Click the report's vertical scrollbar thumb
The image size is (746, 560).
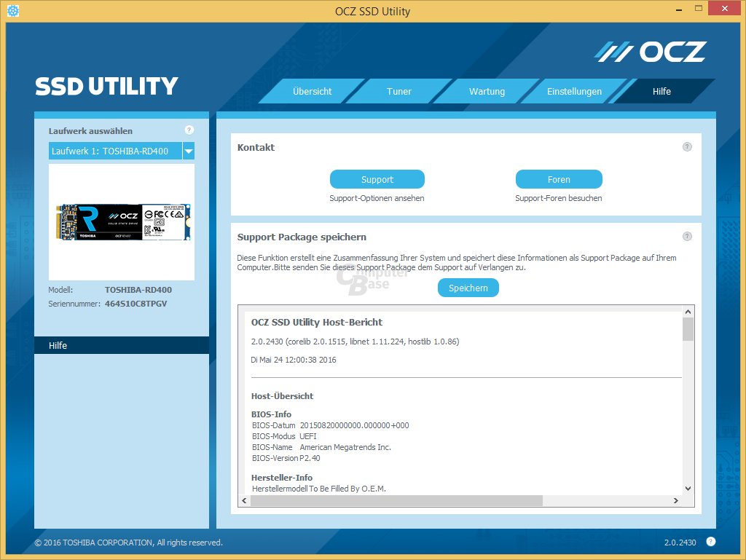pyautogui.click(x=688, y=329)
